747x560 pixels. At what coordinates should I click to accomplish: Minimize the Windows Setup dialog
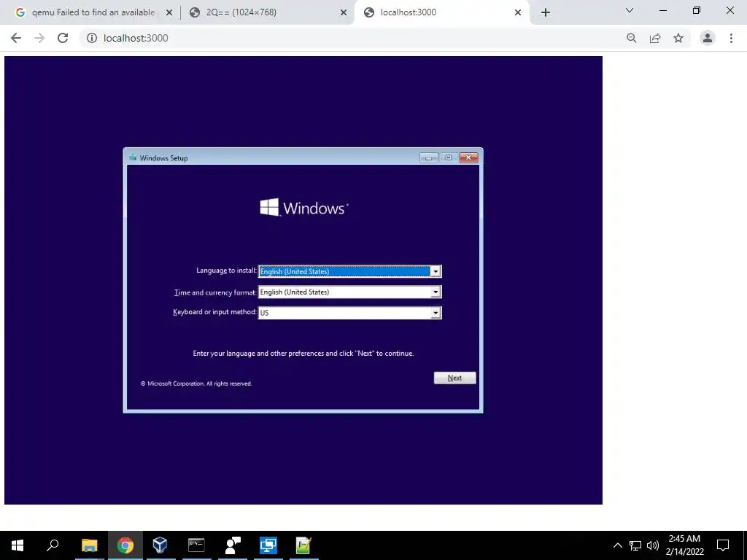point(429,157)
